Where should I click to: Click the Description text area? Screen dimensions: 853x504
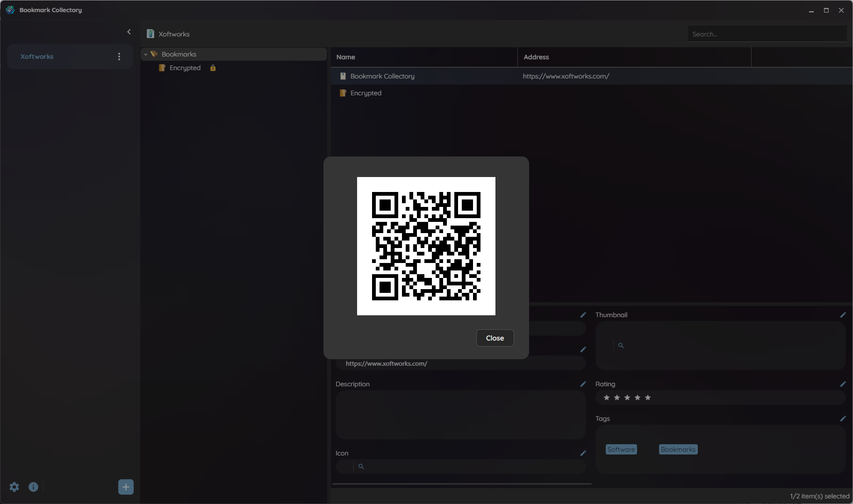coord(460,415)
